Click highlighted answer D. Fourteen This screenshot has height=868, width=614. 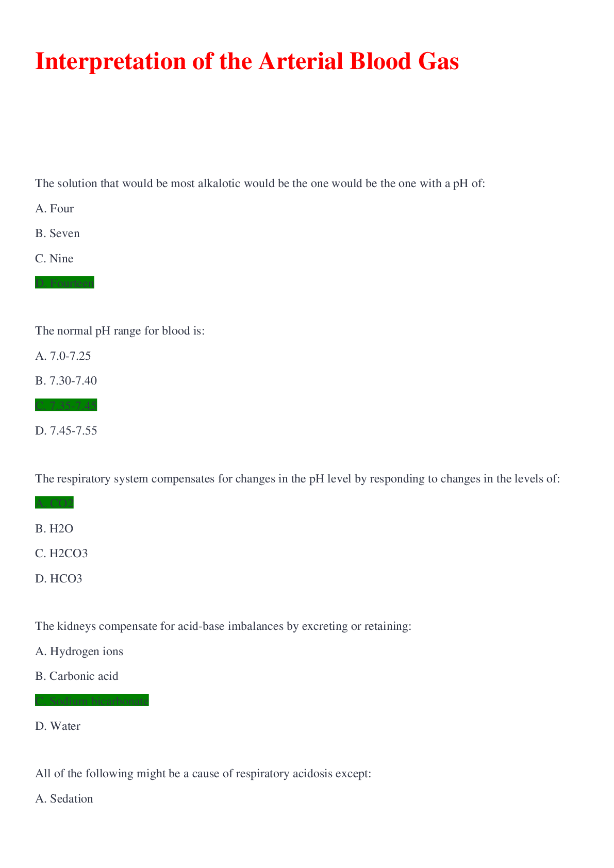pos(64,283)
